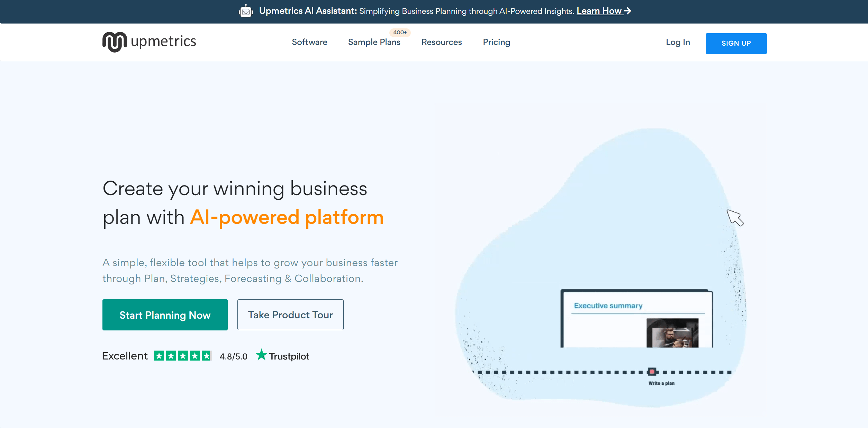Image resolution: width=868 pixels, height=428 pixels.
Task: Click the 400+ badge above Sample Plans
Action: pyautogui.click(x=400, y=33)
